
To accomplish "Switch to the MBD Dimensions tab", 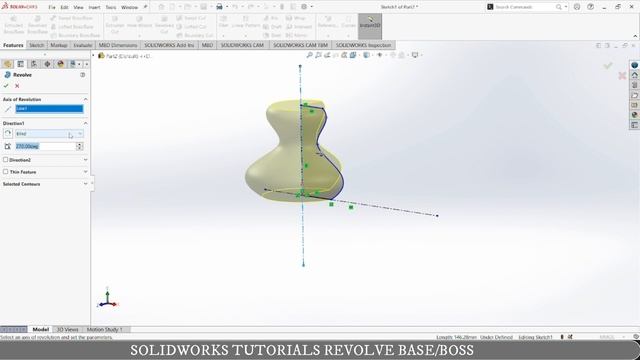I will [118, 45].
